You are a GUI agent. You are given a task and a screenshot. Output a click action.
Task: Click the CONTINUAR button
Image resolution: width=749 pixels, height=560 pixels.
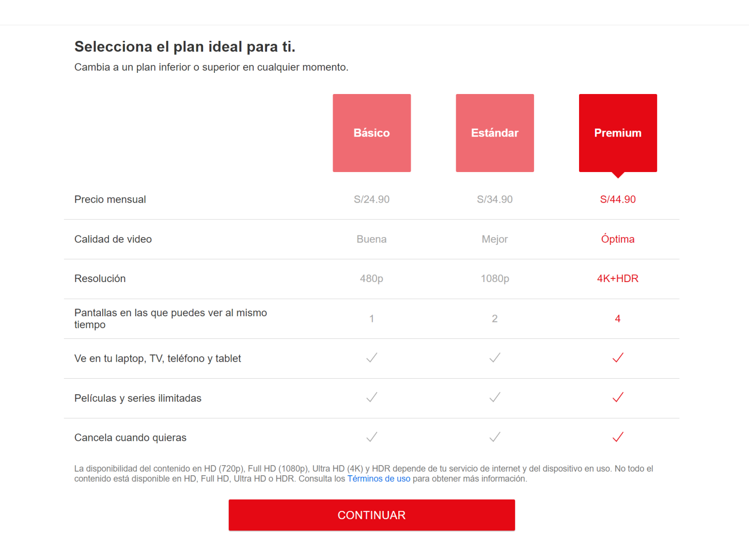click(371, 515)
